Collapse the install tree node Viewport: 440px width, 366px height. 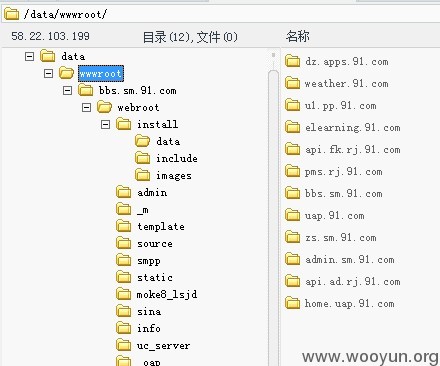tap(105, 124)
